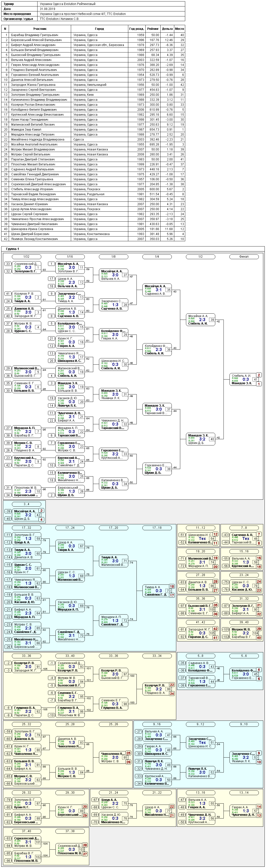Select row 'Якимчук Леонид Константинович'
Screen dimensions: 266x868
pos(93,239)
